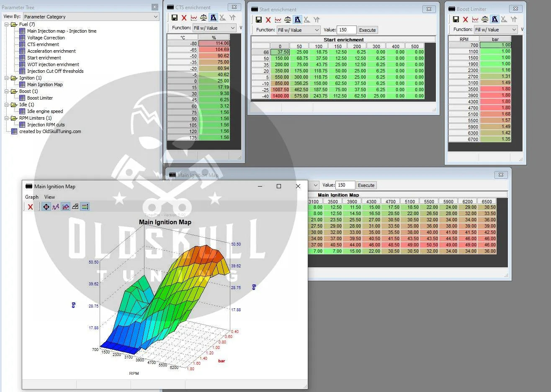
Task: Collapse the RPM Limiters (1) category in the tree
Action: coord(7,118)
